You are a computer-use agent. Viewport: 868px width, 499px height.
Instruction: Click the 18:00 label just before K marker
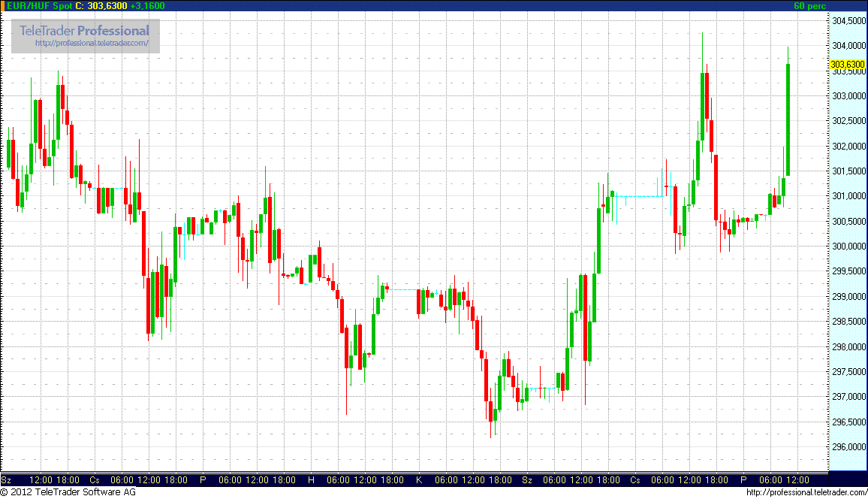(392, 480)
